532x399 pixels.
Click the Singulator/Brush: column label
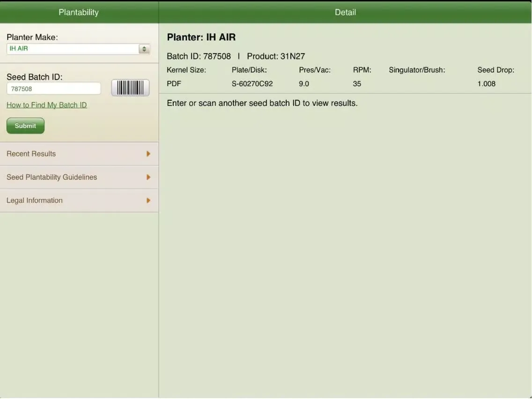click(x=417, y=70)
